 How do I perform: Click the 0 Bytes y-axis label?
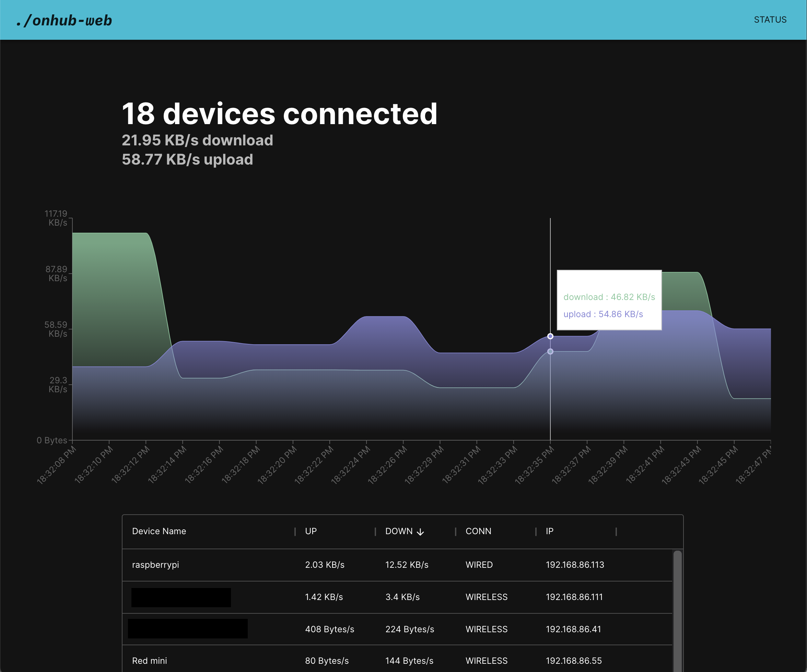(52, 440)
